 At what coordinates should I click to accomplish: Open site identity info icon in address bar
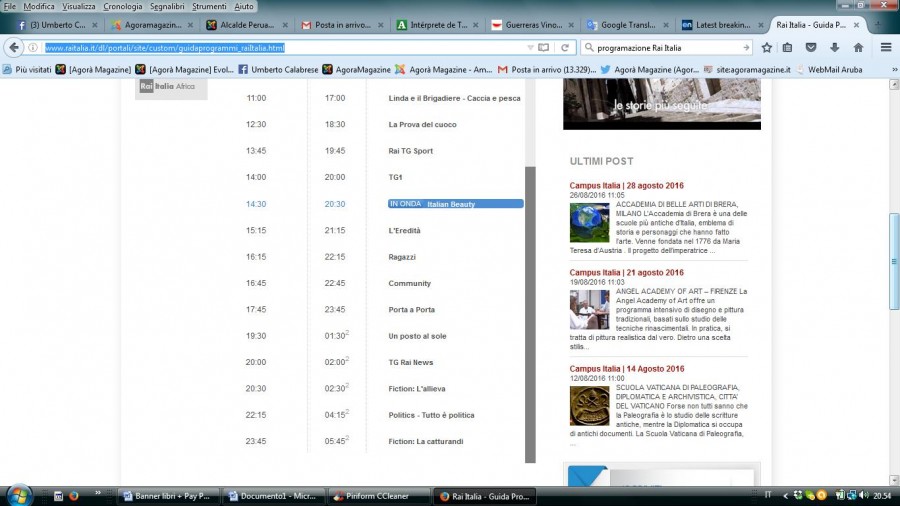33,48
